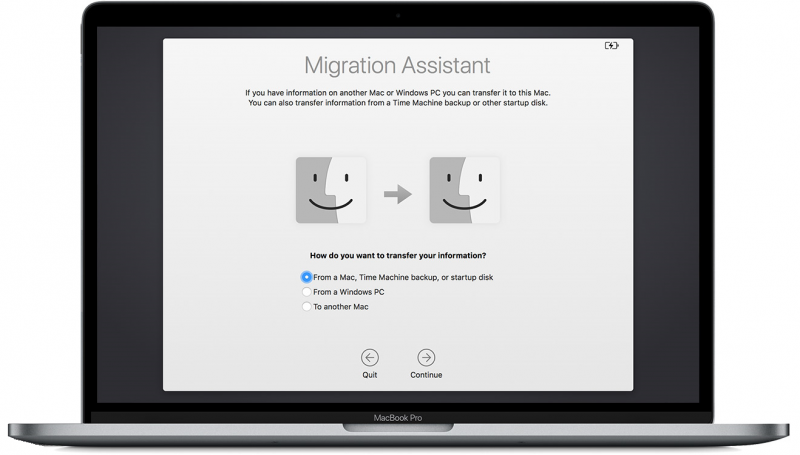The height and width of the screenshot is (455, 800).
Task: Click 'How do you want to transfer your information?'
Action: (x=398, y=256)
